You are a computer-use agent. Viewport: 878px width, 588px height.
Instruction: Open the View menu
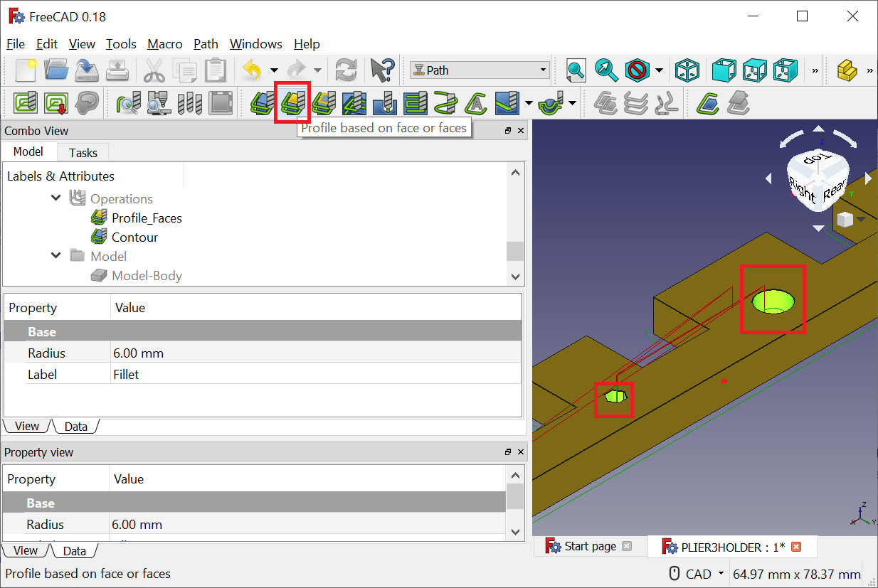(x=83, y=43)
